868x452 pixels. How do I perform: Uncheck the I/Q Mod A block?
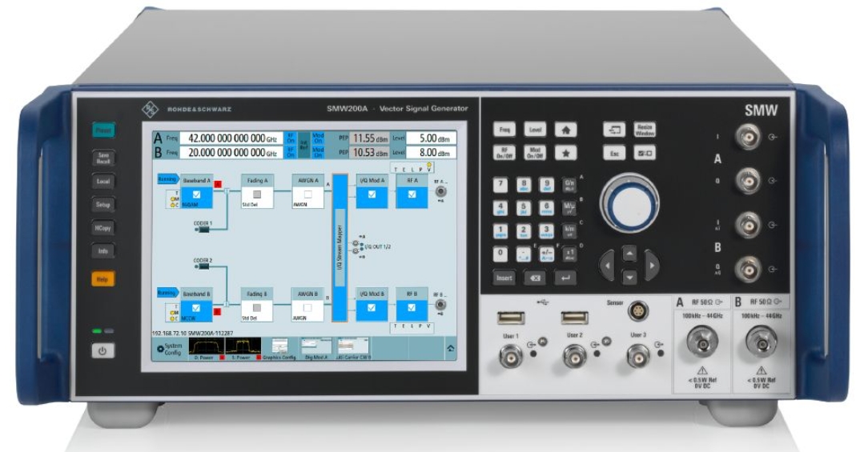(x=371, y=194)
